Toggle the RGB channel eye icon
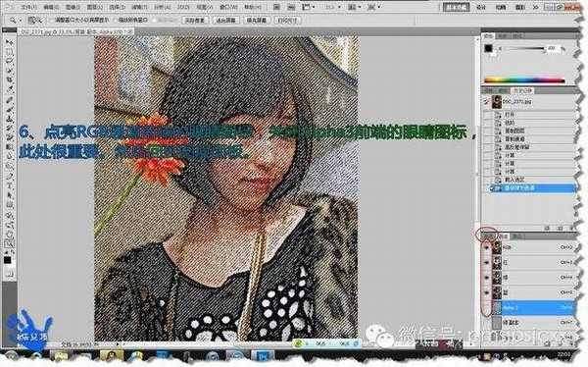588x367 pixels. (487, 248)
